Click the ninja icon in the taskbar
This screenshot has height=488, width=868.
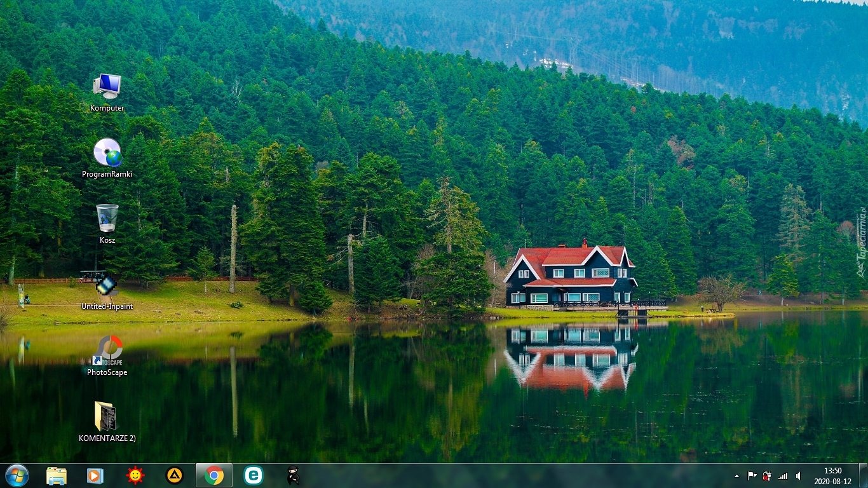292,475
